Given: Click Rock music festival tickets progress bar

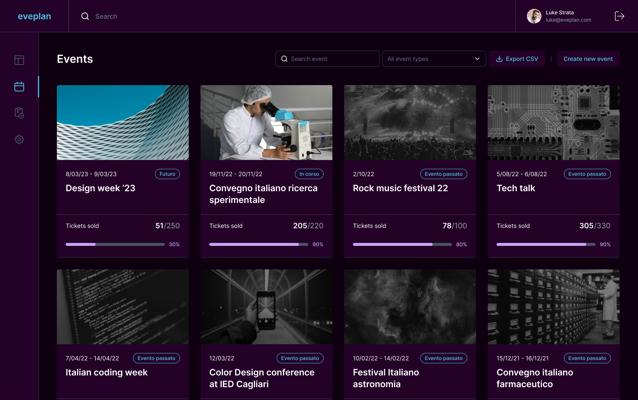Looking at the screenshot, I should pos(402,245).
